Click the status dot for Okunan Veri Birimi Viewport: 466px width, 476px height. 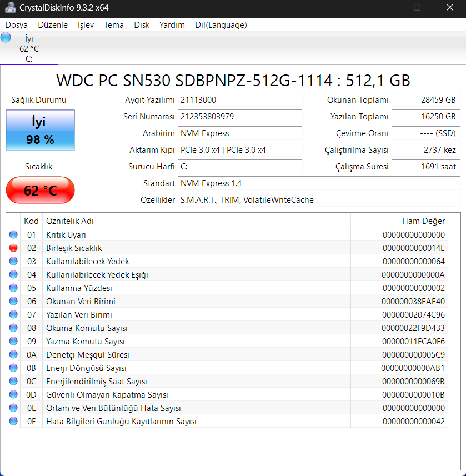pyautogui.click(x=13, y=302)
